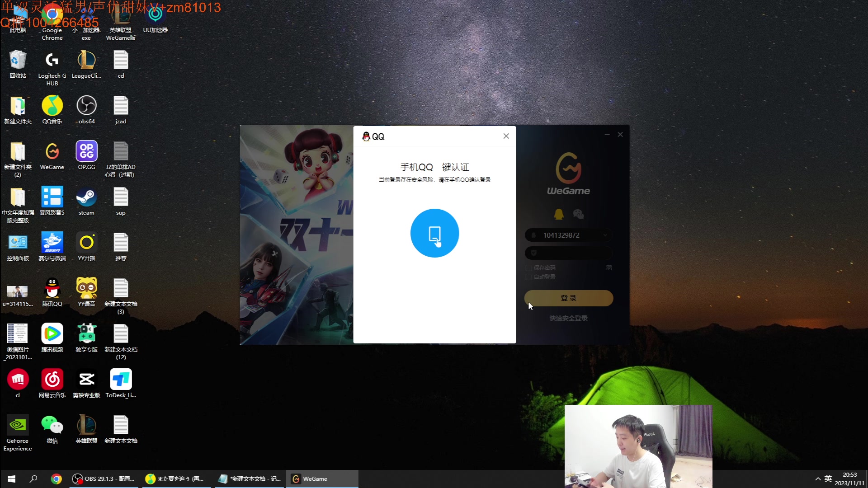868x488 pixels.
Task: Open the WeGame desktop shortcut
Action: pos(52,155)
